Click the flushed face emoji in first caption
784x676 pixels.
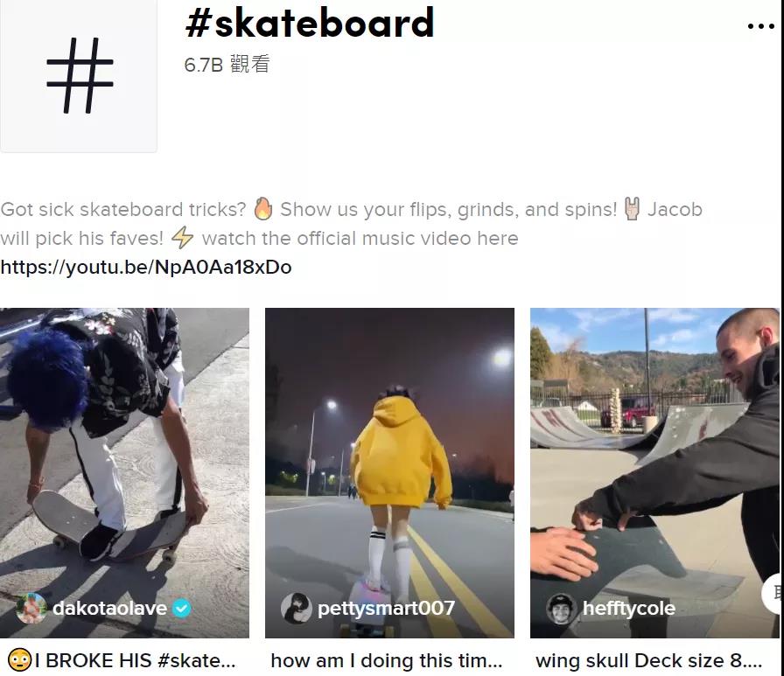point(19,660)
